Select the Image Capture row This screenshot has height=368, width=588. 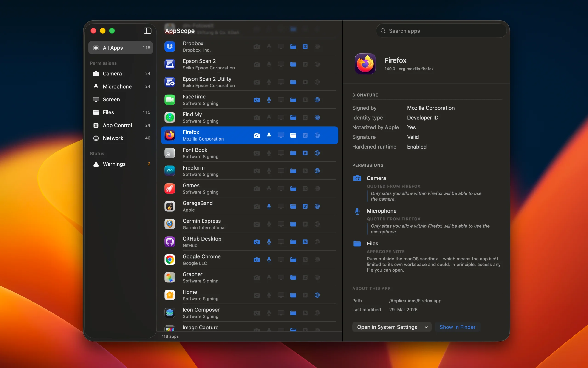coord(249,327)
